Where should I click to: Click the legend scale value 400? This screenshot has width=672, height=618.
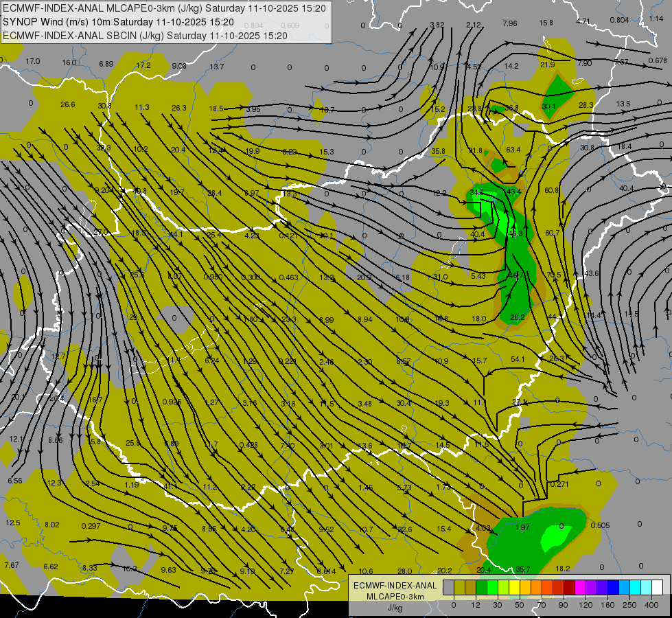(651, 605)
